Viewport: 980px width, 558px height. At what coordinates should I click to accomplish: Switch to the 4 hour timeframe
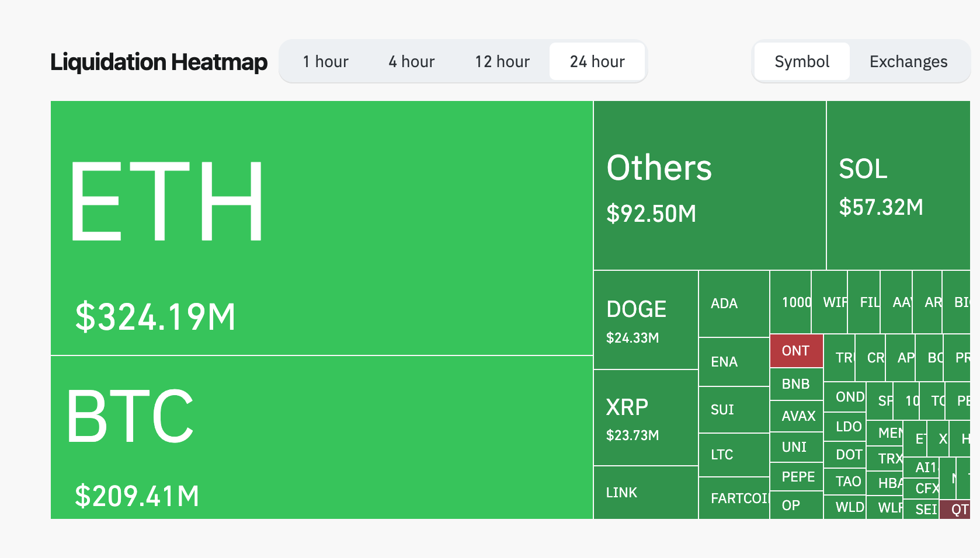click(411, 61)
